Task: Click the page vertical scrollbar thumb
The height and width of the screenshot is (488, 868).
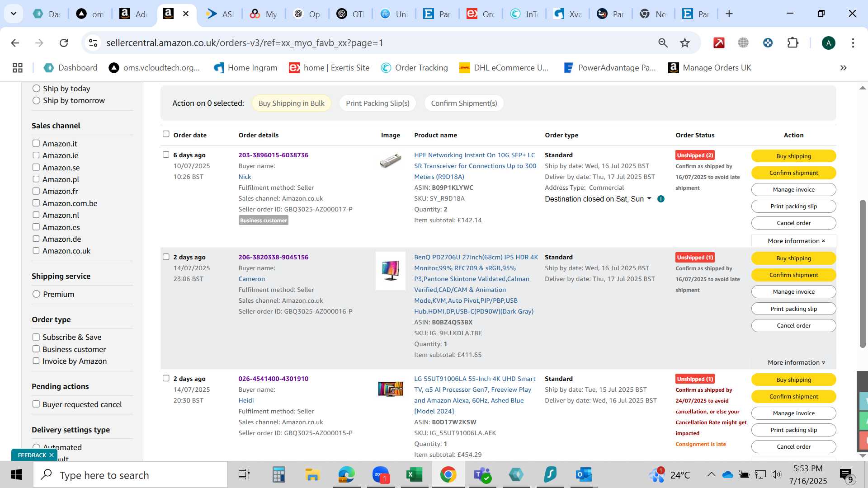Action: pos(863,273)
